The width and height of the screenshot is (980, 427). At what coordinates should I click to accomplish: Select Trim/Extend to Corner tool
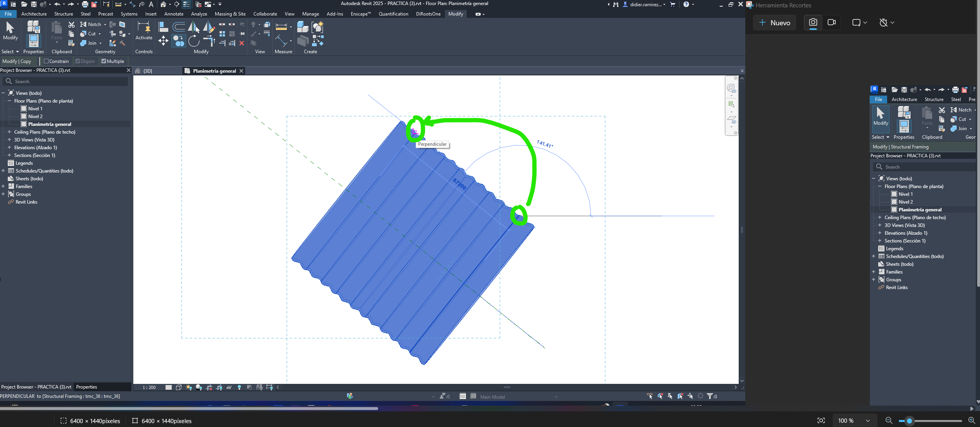coord(209,41)
